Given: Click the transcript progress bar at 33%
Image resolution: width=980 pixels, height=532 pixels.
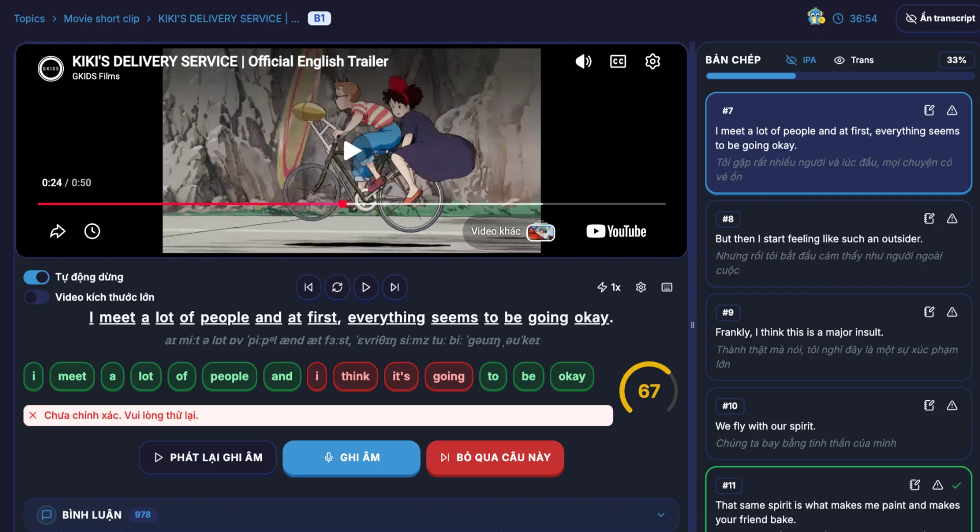Looking at the screenshot, I should click(x=840, y=76).
